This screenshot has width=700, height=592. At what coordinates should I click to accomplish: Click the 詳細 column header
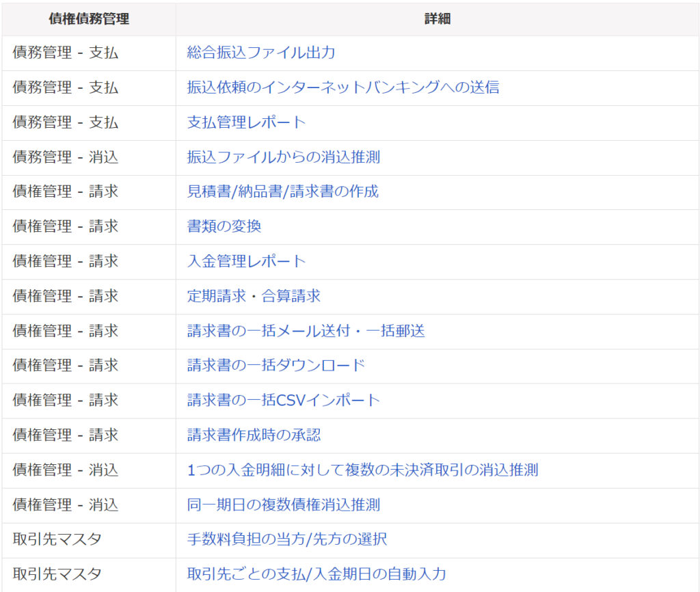437,18
